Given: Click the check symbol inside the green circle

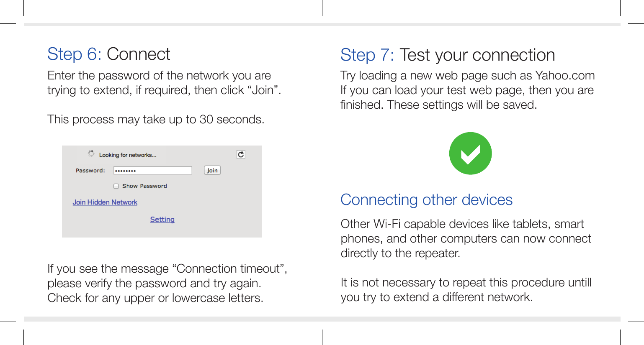Looking at the screenshot, I should 470,153.
